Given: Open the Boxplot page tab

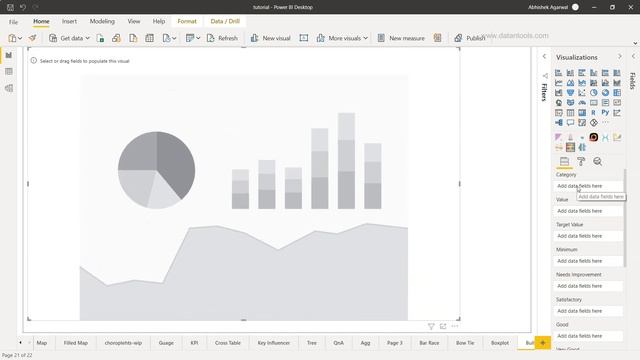Looking at the screenshot, I should pos(500,343).
